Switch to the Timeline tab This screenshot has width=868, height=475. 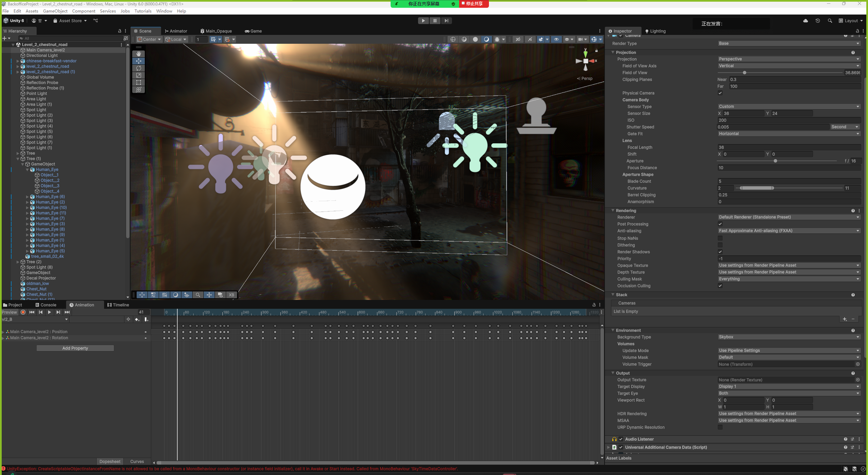pyautogui.click(x=118, y=305)
